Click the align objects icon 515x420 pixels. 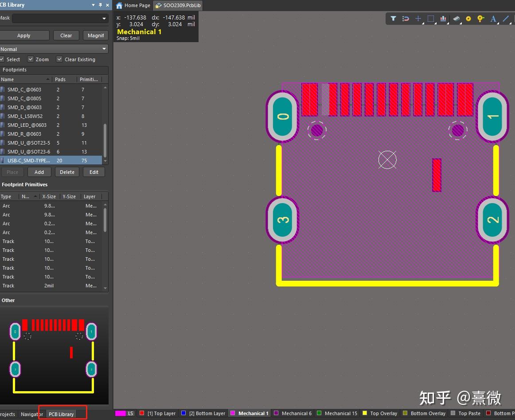point(443,19)
